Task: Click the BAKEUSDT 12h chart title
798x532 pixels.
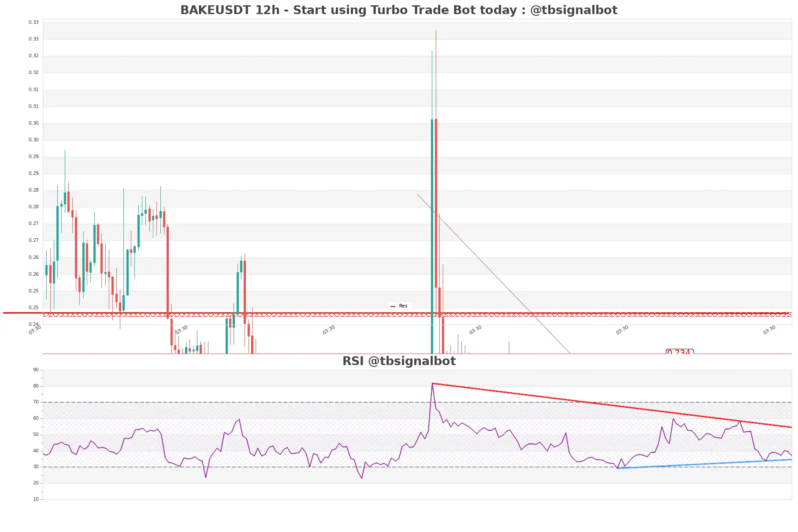Action: point(399,10)
